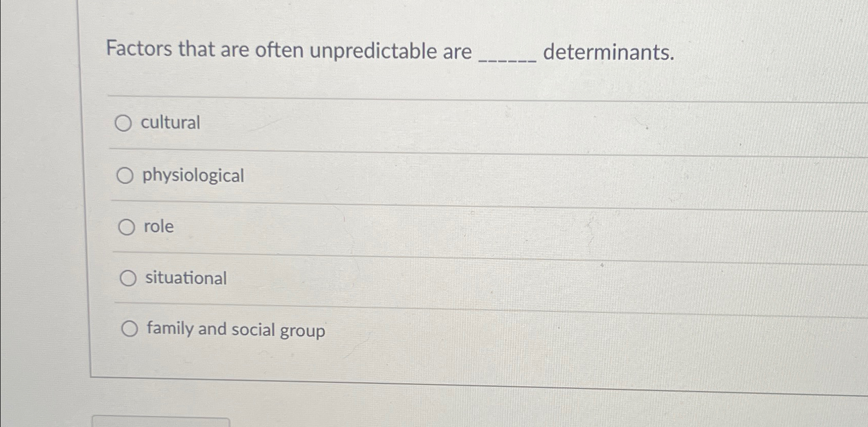Select the cultural radio button

124,123
